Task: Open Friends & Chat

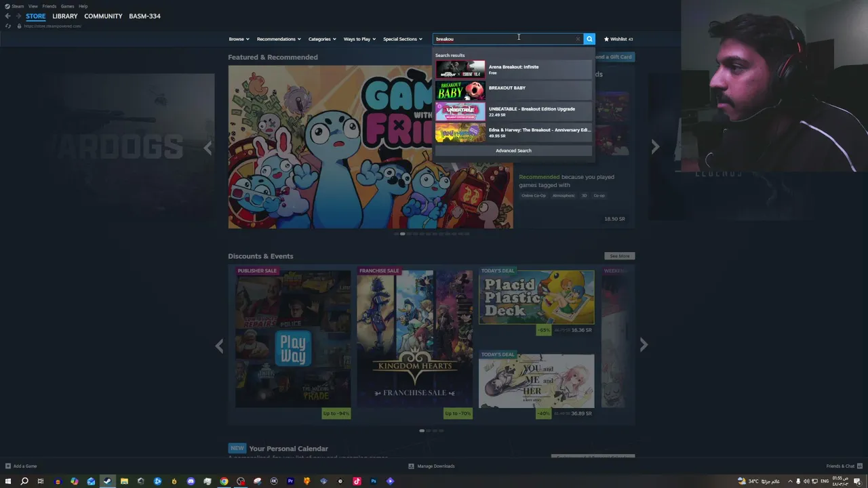Action: (843, 466)
